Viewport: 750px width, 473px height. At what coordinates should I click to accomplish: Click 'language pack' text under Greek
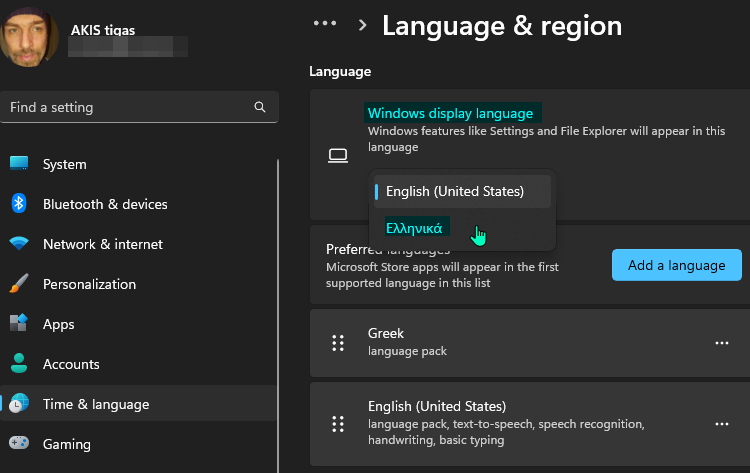tap(407, 351)
